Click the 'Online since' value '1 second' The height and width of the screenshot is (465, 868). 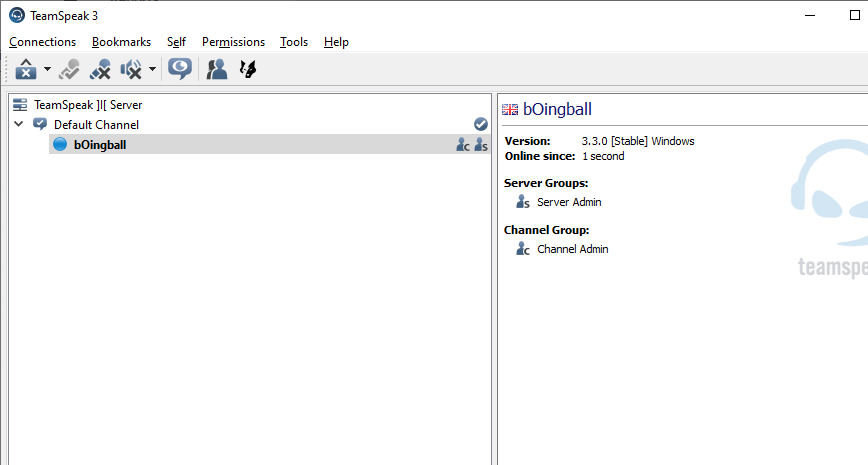click(x=603, y=156)
